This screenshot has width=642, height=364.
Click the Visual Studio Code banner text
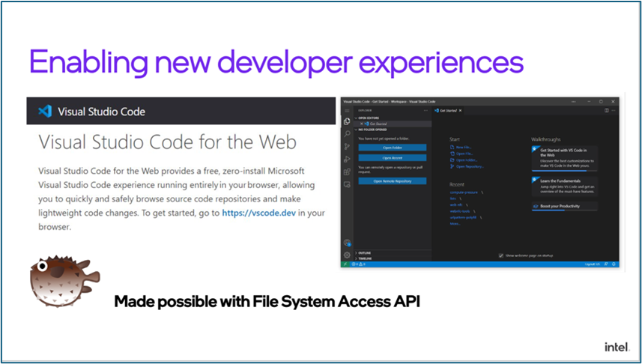pos(102,112)
